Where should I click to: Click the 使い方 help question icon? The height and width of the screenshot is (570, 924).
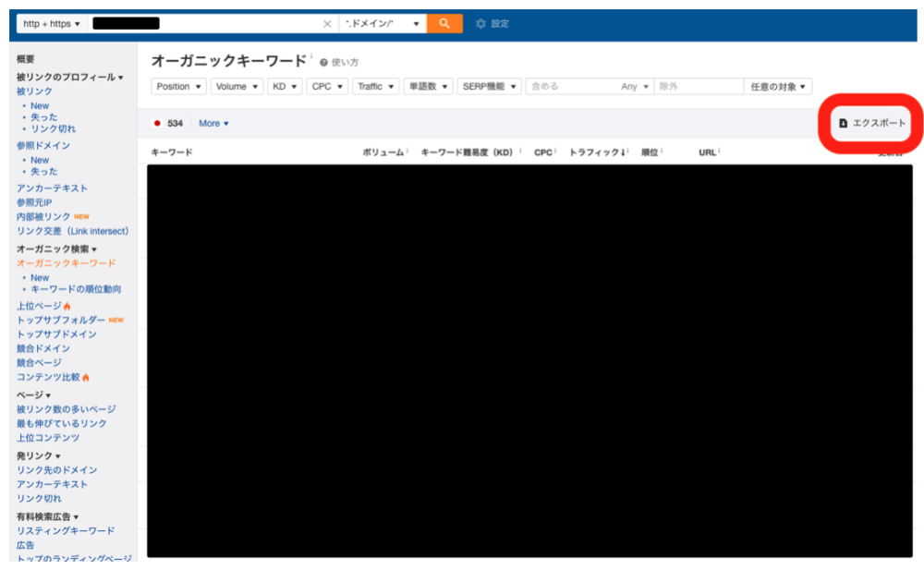click(323, 63)
